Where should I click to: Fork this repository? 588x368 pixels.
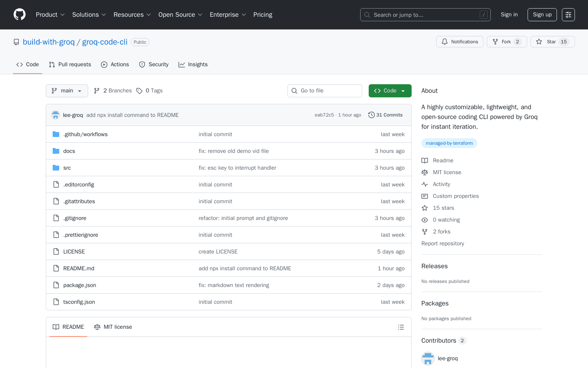click(507, 42)
